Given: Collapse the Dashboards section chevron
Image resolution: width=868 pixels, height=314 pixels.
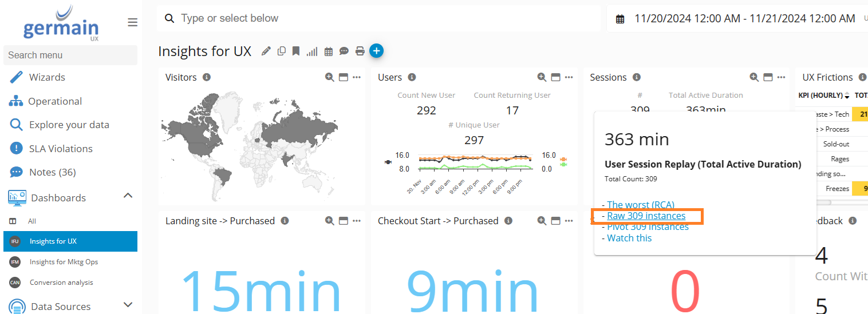Looking at the screenshot, I should (128, 196).
